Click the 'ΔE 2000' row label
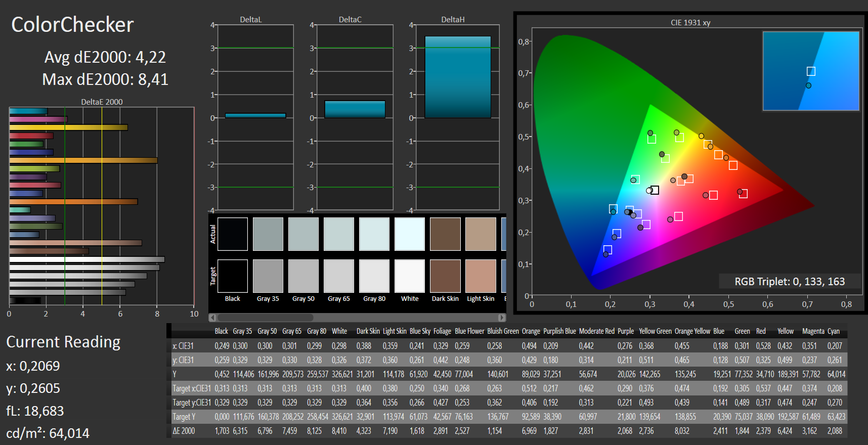 184,431
